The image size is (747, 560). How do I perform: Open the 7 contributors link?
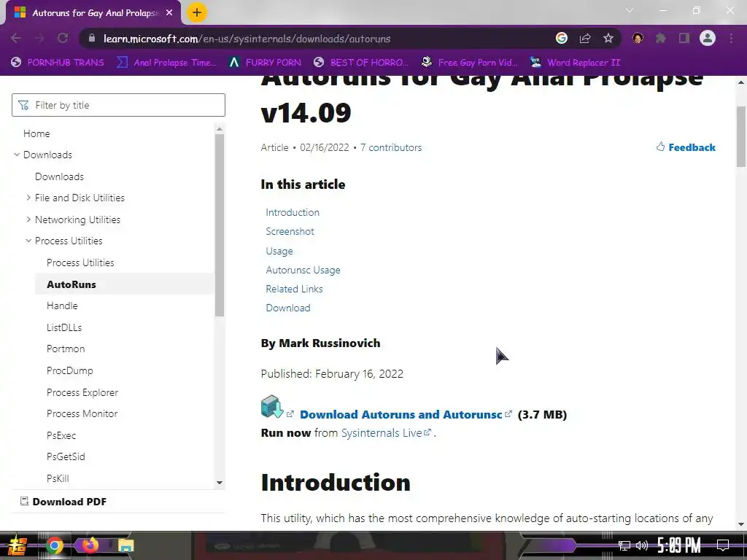coord(391,147)
